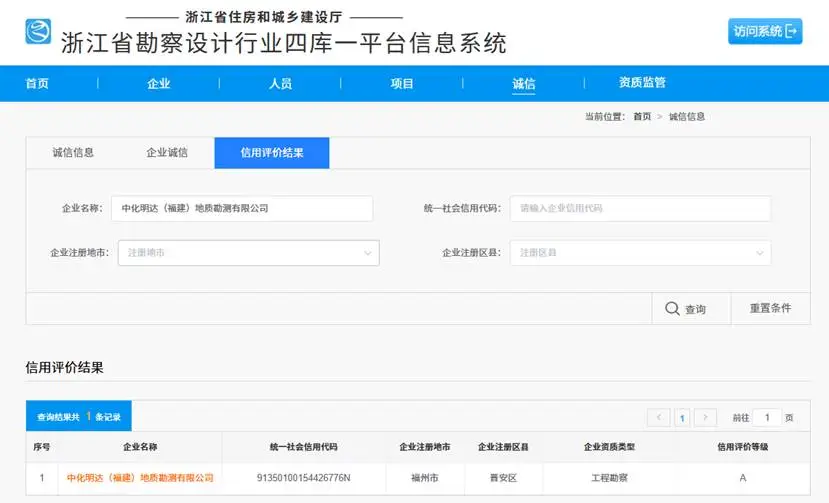Viewport: 829px width, 503px height.
Task: Click the 工程勘察 table cell
Action: (609, 478)
